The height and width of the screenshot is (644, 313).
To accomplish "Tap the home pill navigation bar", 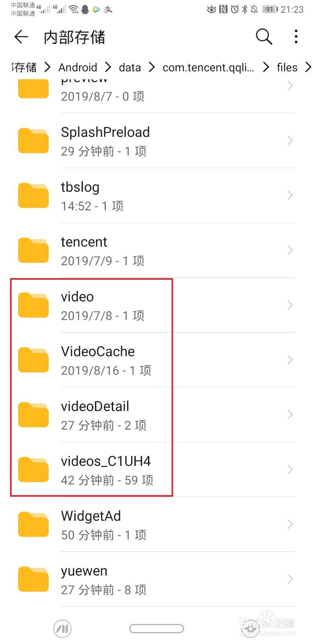I will pyautogui.click(x=156, y=628).
